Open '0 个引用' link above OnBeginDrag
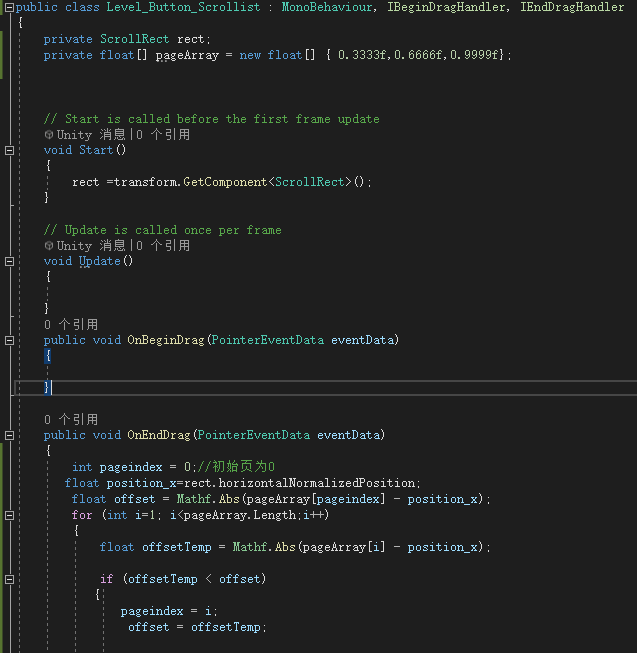 tap(71, 324)
